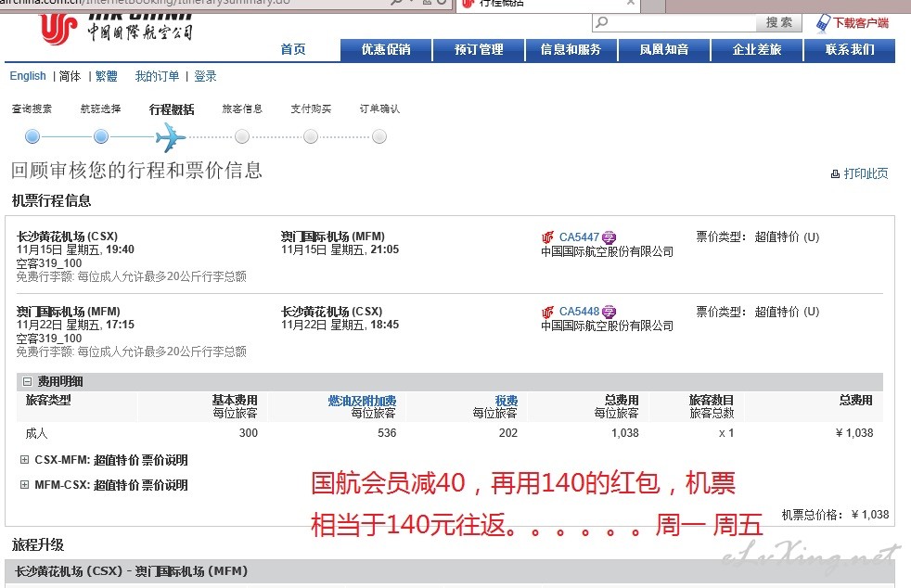Open the 凤凰知音 menu

[664, 50]
